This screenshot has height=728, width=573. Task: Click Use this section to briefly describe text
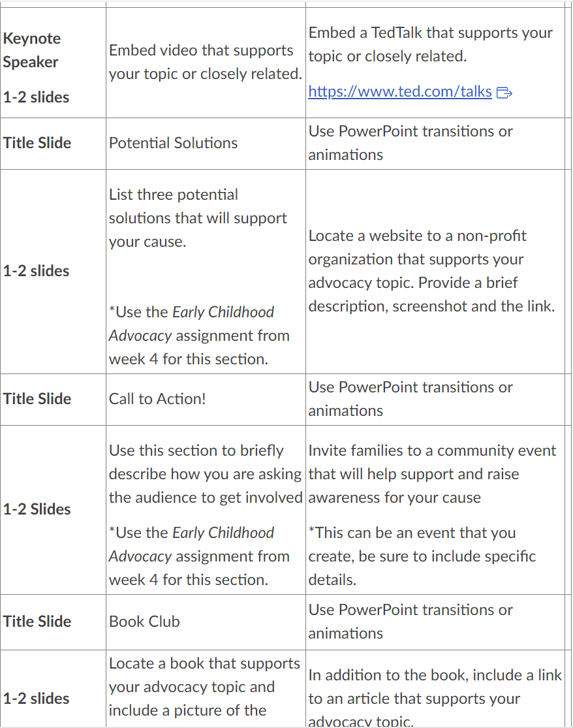tap(206, 474)
